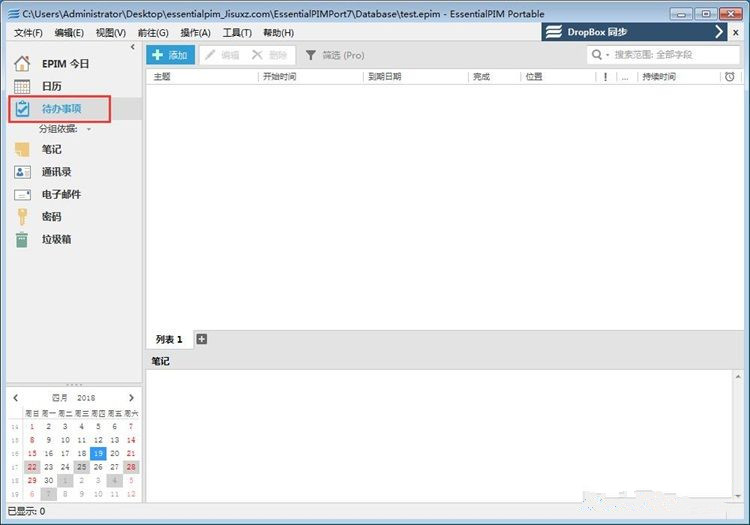Open the search scope magnifier dropdown
This screenshot has width=750, height=525.
(600, 55)
